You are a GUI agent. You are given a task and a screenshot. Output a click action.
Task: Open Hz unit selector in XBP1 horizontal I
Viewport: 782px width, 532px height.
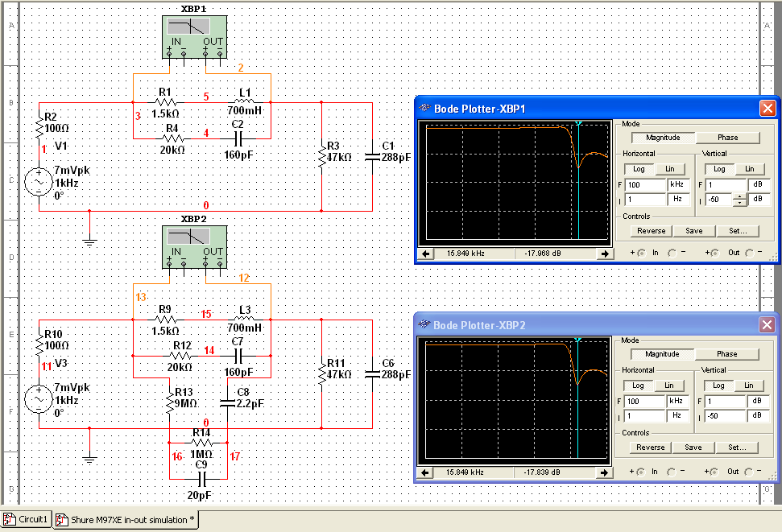point(678,199)
